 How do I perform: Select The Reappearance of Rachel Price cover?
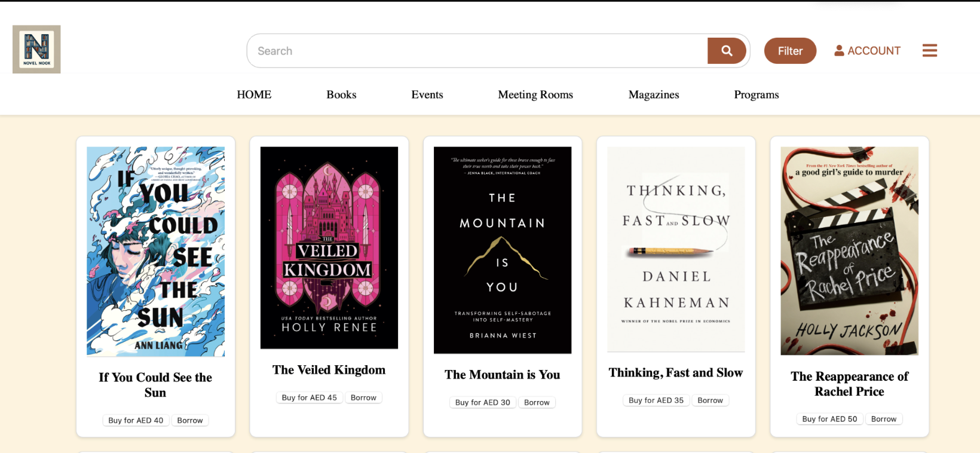click(850, 251)
